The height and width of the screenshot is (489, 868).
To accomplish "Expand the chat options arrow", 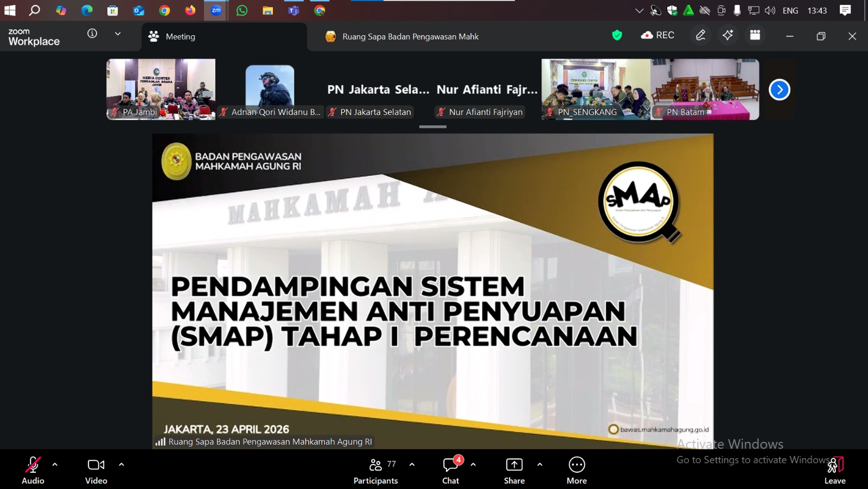I will point(473,465).
